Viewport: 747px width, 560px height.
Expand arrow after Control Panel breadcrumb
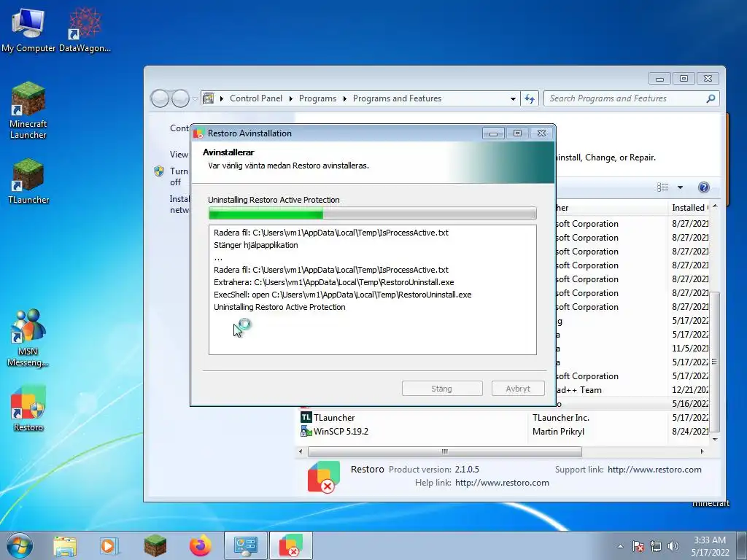click(x=290, y=98)
